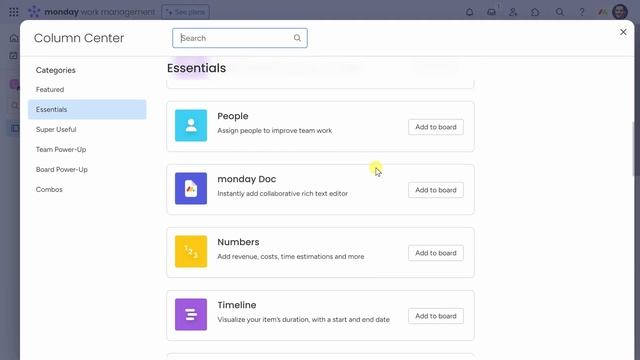The height and width of the screenshot is (360, 640).
Task: Click the invite members icon
Action: coord(513,12)
